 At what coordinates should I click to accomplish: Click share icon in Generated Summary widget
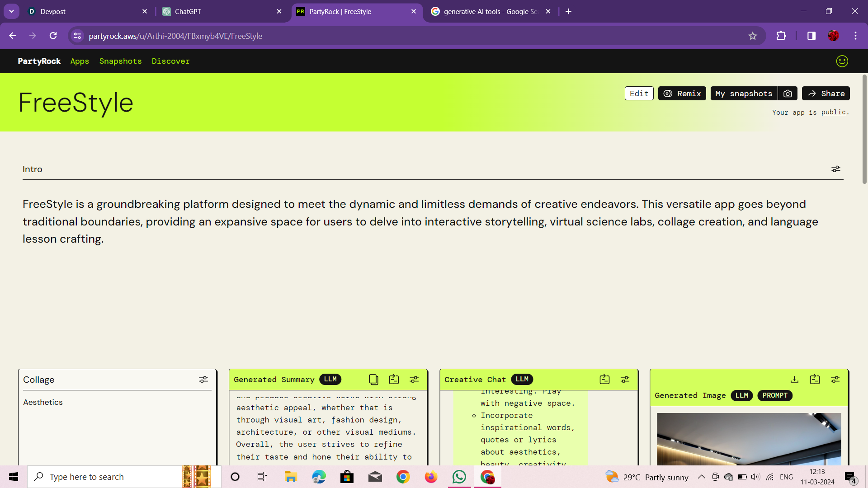394,380
